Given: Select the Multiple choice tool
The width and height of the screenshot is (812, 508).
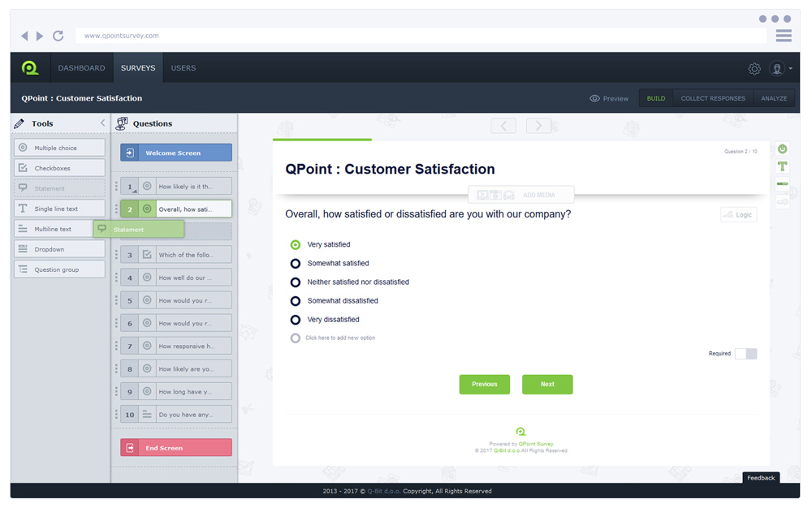Looking at the screenshot, I should [x=59, y=148].
